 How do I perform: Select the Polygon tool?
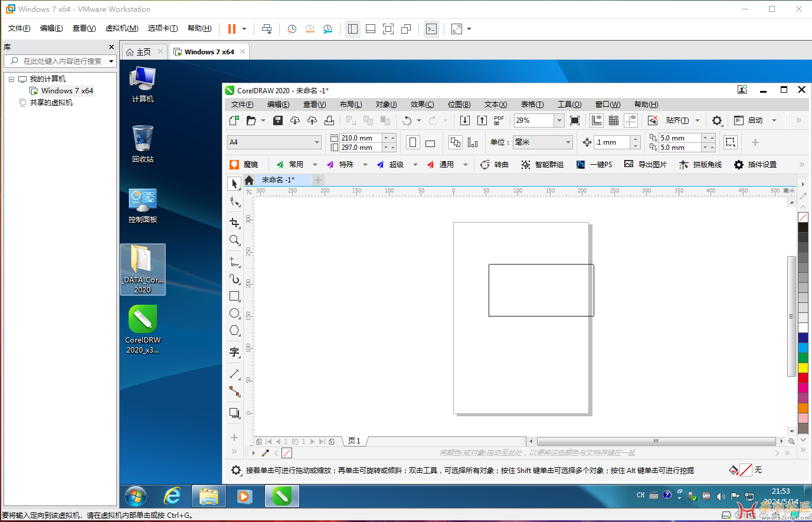point(234,331)
